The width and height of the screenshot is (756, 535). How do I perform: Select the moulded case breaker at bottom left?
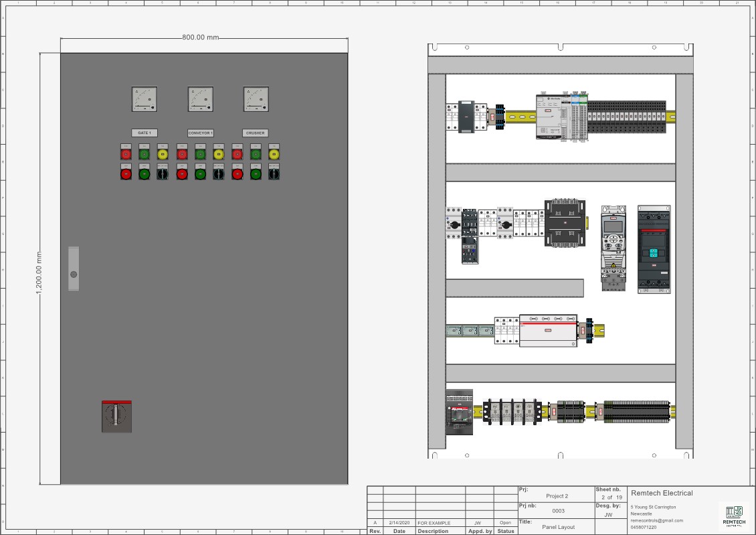click(459, 412)
